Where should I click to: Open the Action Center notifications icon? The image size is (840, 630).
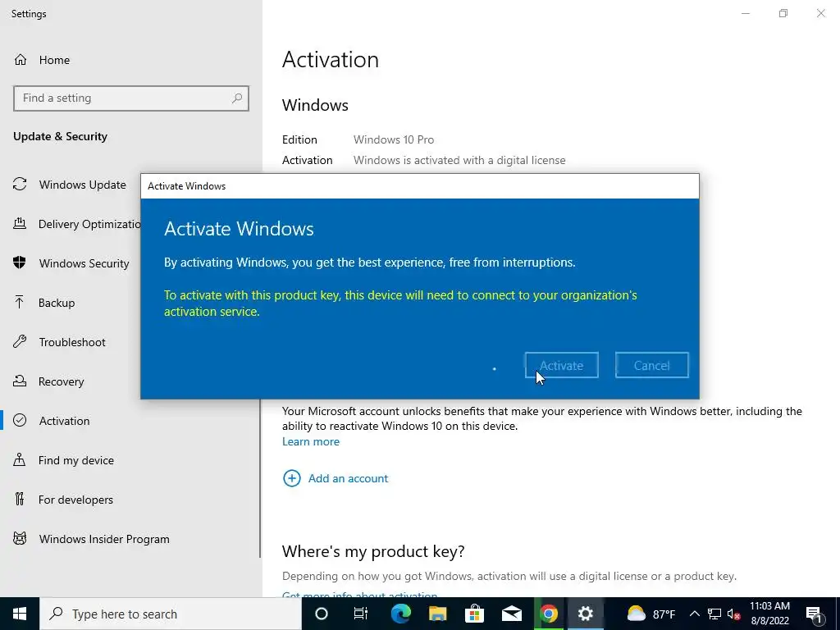click(x=814, y=614)
